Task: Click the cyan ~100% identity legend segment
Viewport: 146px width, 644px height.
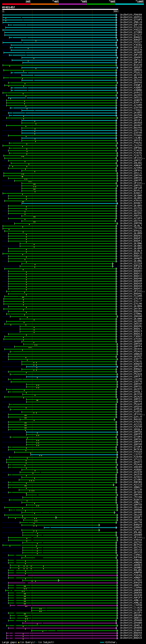Action: (x=130, y=4)
